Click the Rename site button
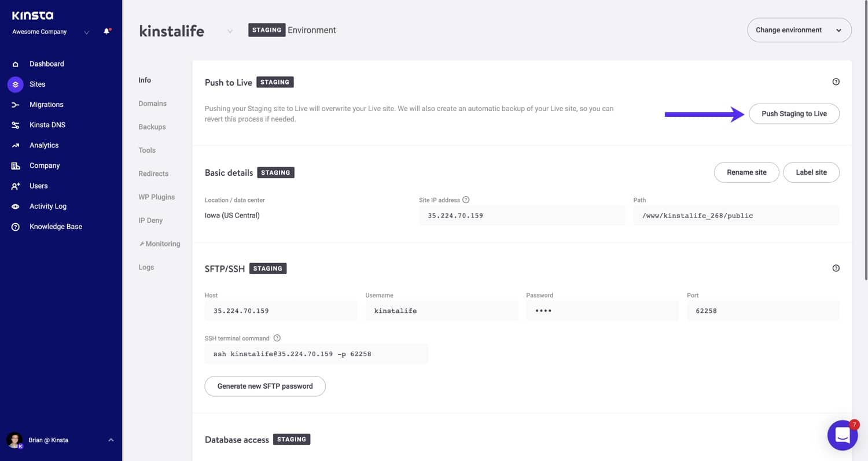The image size is (868, 461). (746, 172)
